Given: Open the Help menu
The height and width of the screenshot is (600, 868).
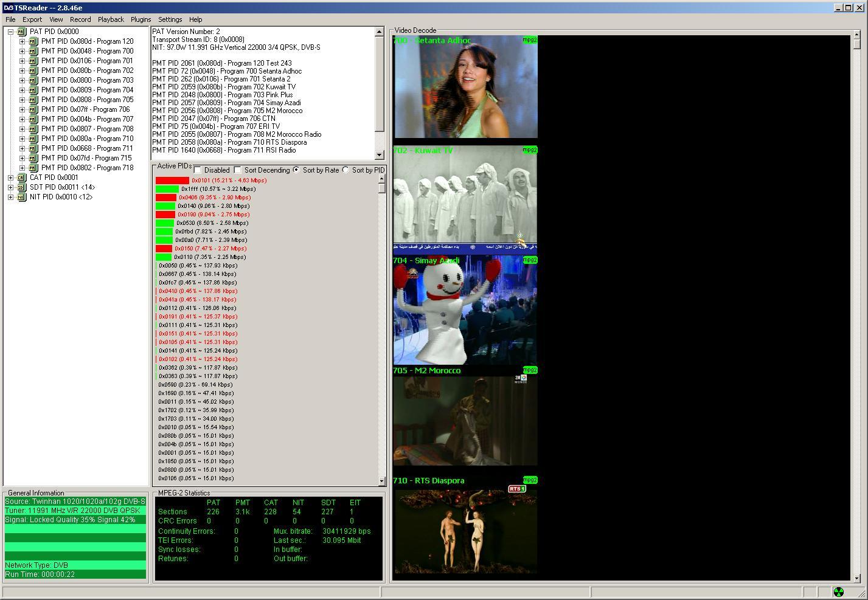Looking at the screenshot, I should (196, 19).
